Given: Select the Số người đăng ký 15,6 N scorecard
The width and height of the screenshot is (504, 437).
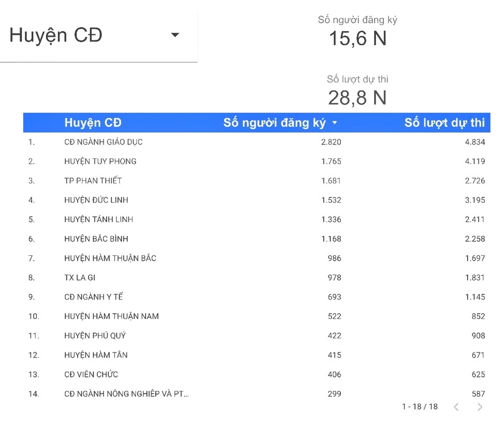Looking at the screenshot, I should [x=357, y=32].
